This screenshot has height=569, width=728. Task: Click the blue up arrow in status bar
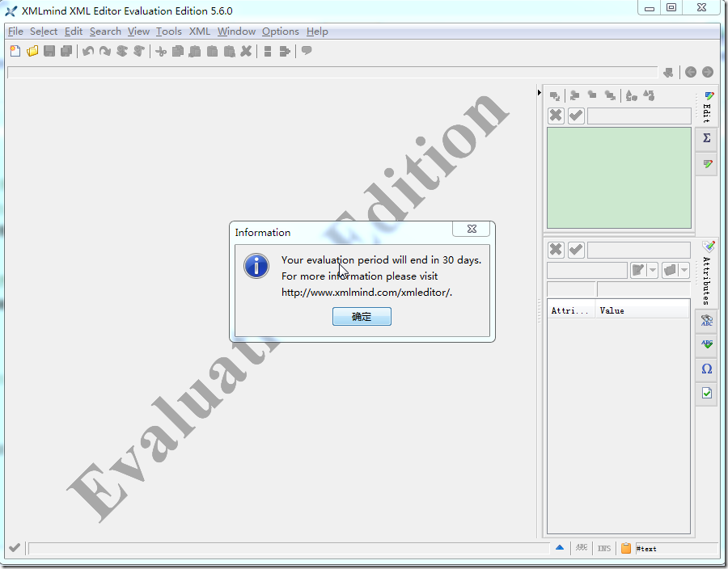(560, 548)
